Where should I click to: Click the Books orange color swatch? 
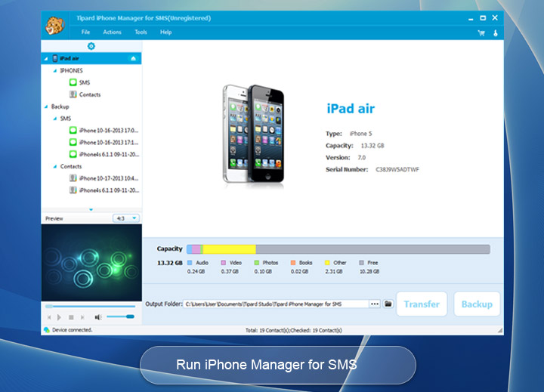293,263
